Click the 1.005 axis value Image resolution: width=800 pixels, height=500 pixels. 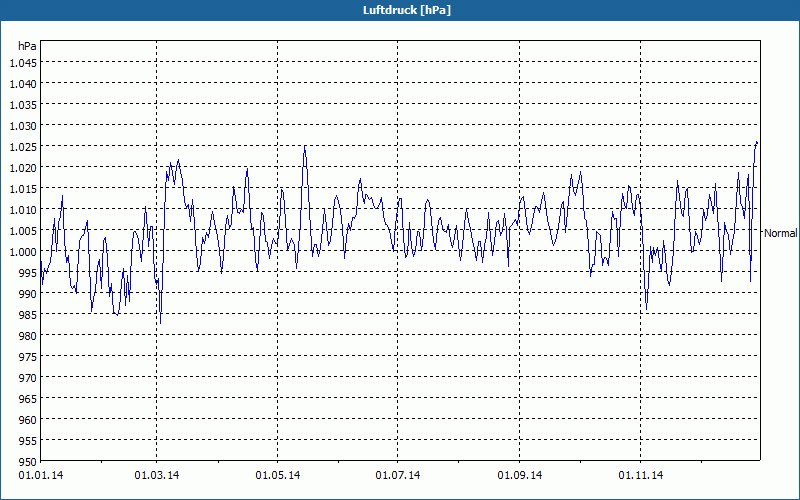(23, 231)
